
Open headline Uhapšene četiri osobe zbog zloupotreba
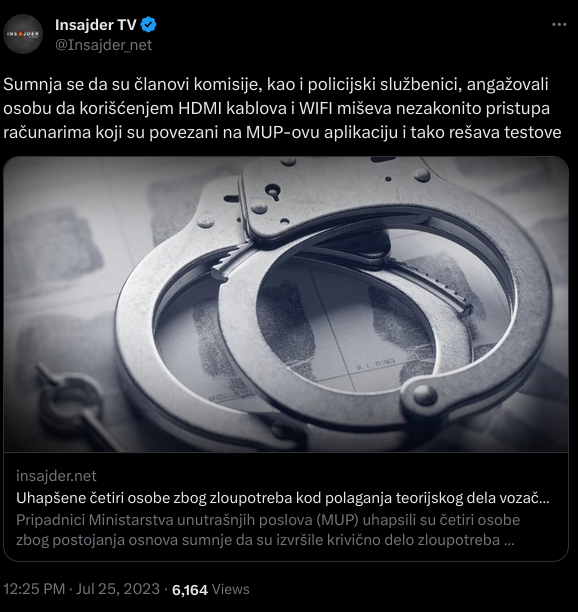(283, 498)
